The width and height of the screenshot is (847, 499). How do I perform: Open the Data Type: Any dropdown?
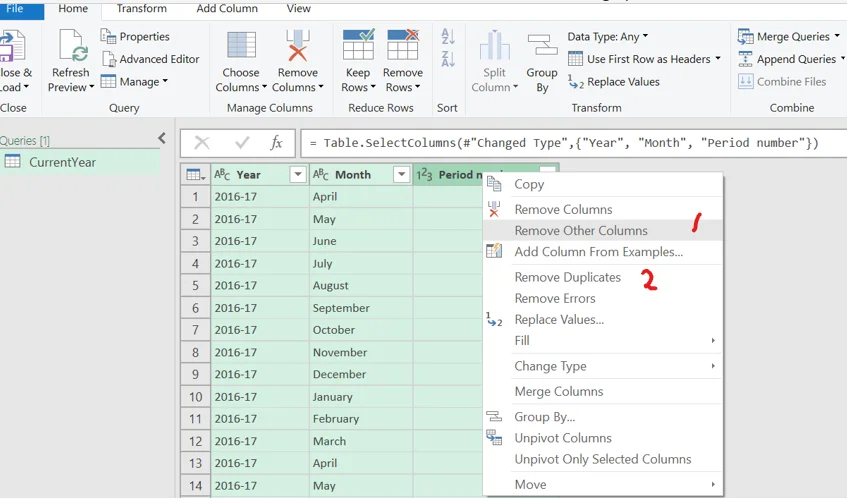pos(608,37)
